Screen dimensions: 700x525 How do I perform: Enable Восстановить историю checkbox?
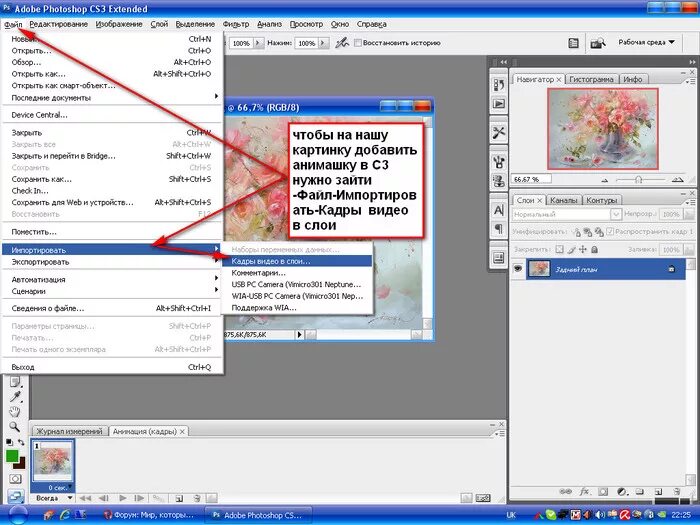[358, 43]
